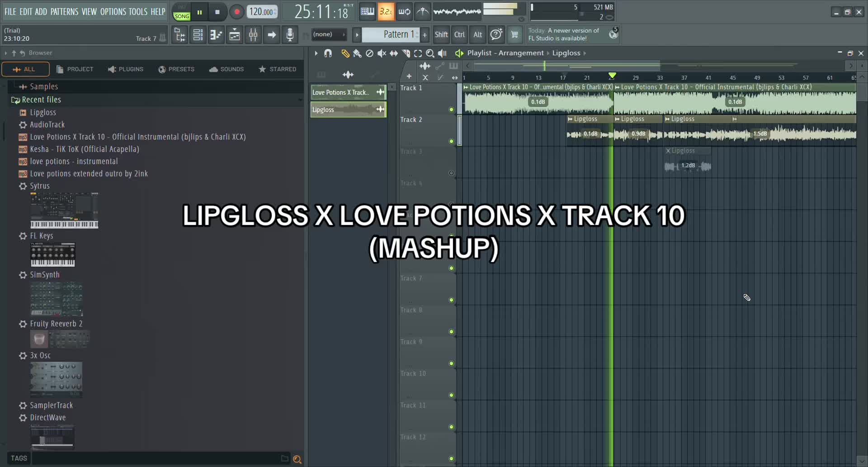Open the Playlist view icon
The image size is (868, 467).
(235, 35)
